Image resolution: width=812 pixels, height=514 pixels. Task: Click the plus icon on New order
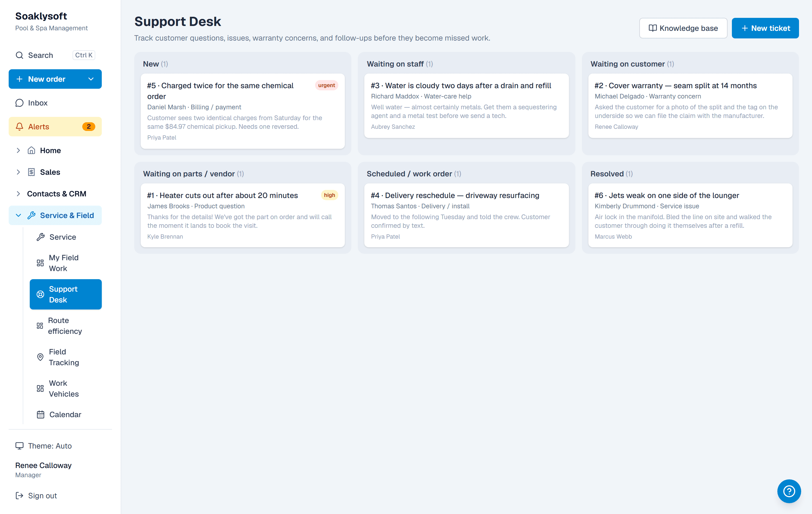click(19, 79)
